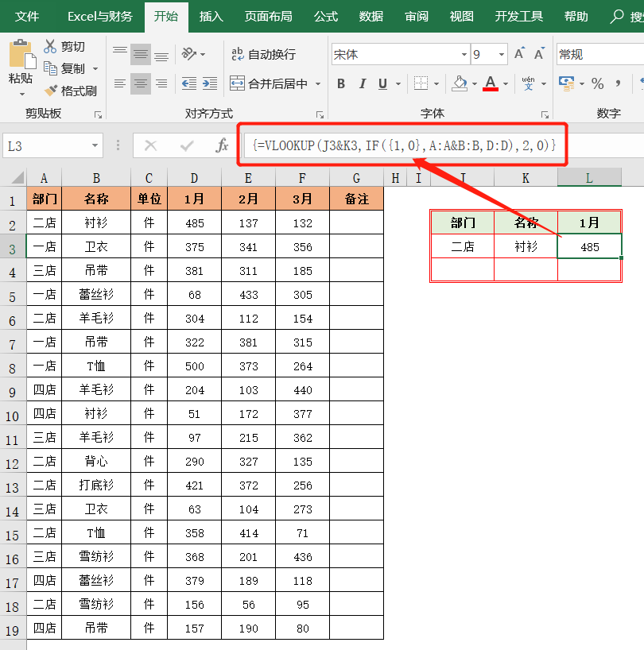Viewport: 644px width, 650px height.
Task: Switch to the 公式 tab
Action: 325,16
